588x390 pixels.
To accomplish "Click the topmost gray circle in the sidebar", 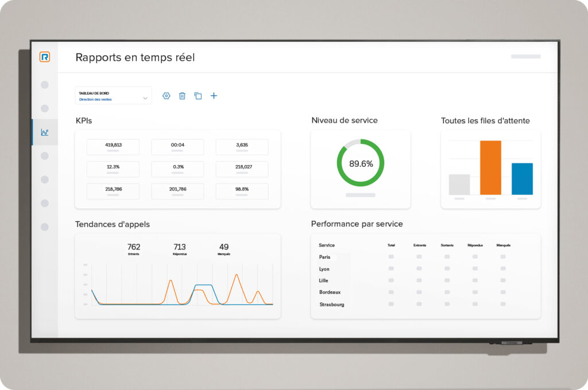I will (x=45, y=85).
